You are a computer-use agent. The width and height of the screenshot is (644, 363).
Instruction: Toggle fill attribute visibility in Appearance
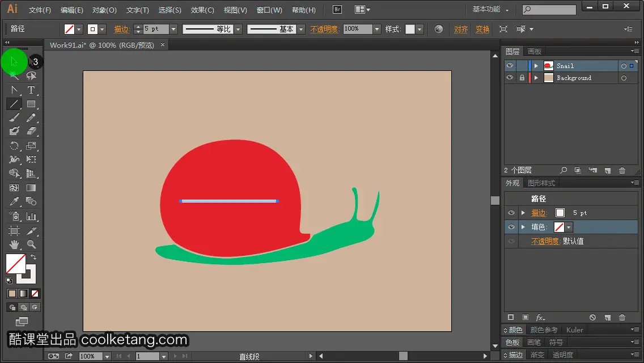tap(511, 227)
